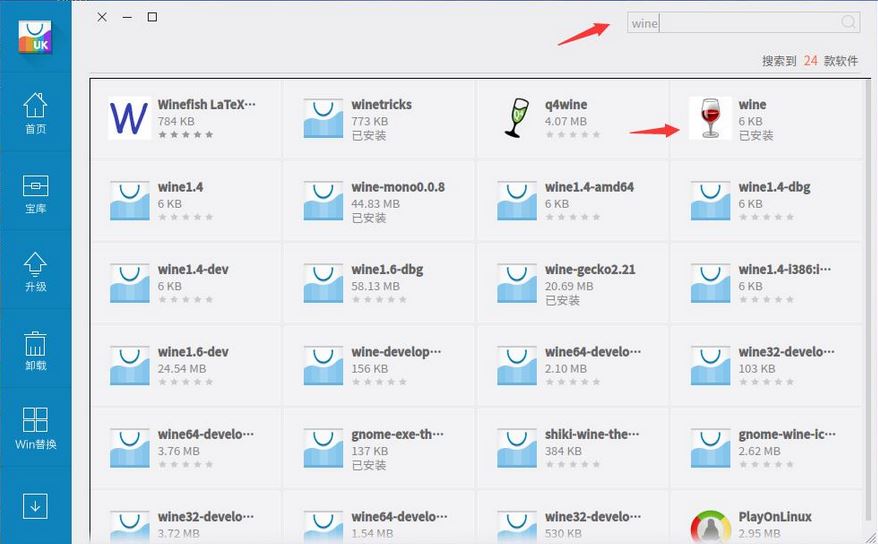Screen dimensions: 878x544
Task: Open the wine1.6-dbg title
Action: [x=387, y=270]
